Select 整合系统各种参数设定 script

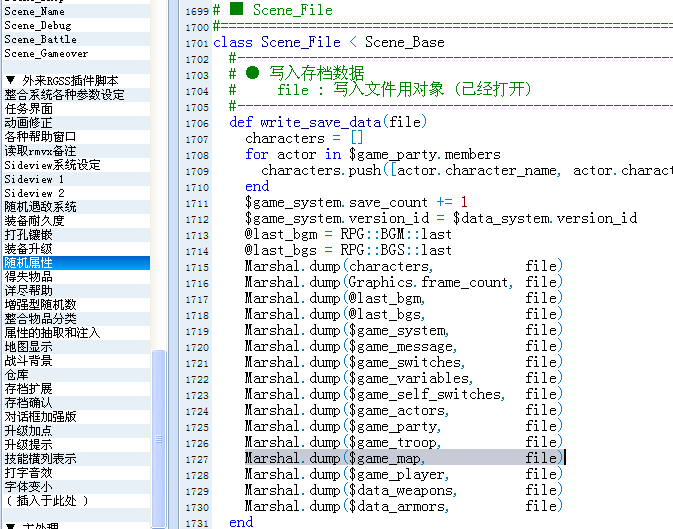point(76,94)
